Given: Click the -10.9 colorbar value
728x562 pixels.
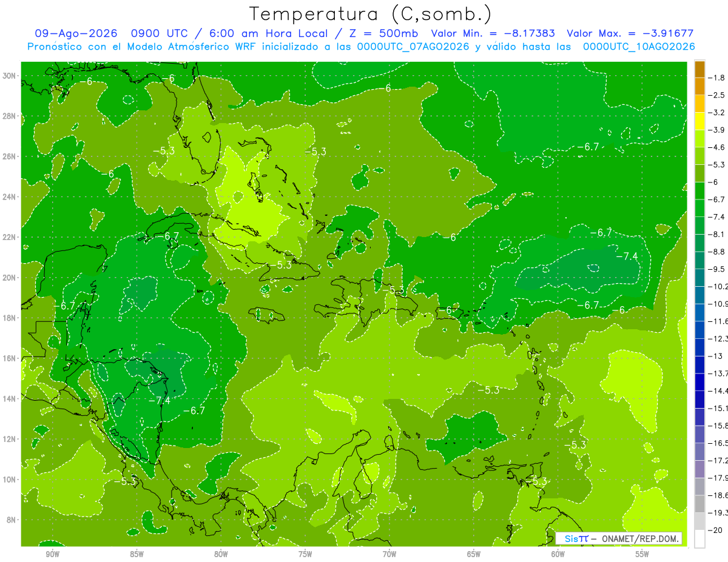Looking at the screenshot, I should [718, 304].
